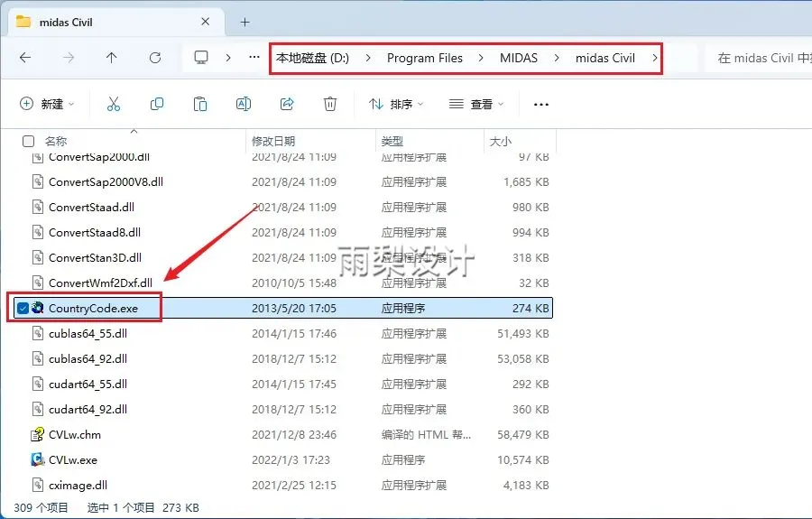Rename the selected file

(244, 104)
